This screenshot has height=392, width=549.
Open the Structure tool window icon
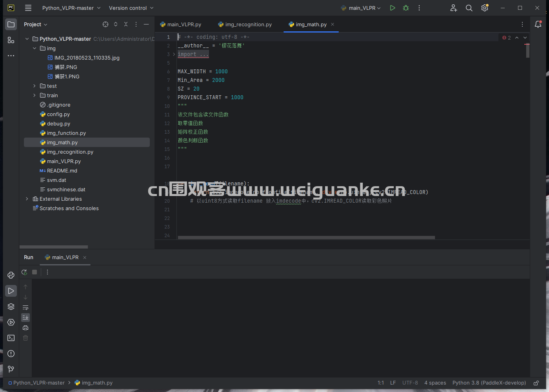coord(11,40)
